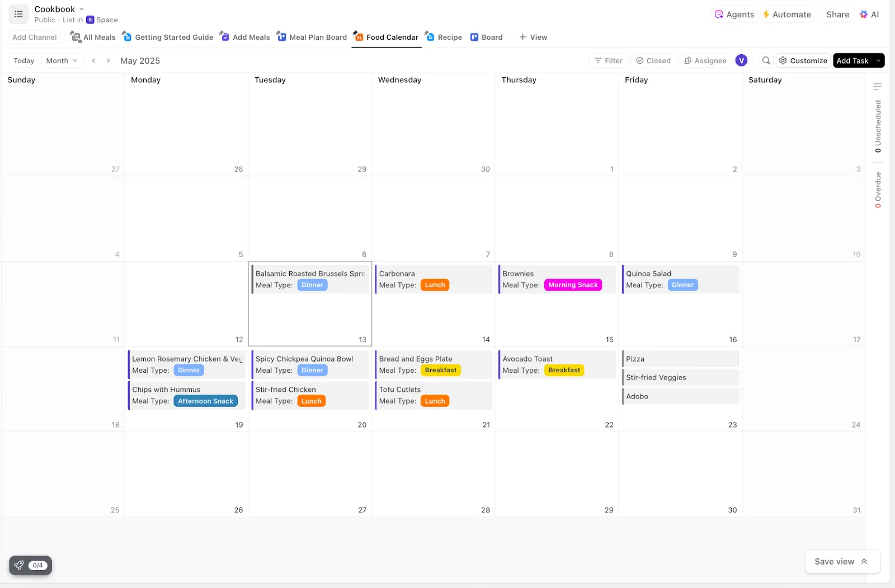The height and width of the screenshot is (588, 895).
Task: Click the Add Channel button
Action: [35, 37]
